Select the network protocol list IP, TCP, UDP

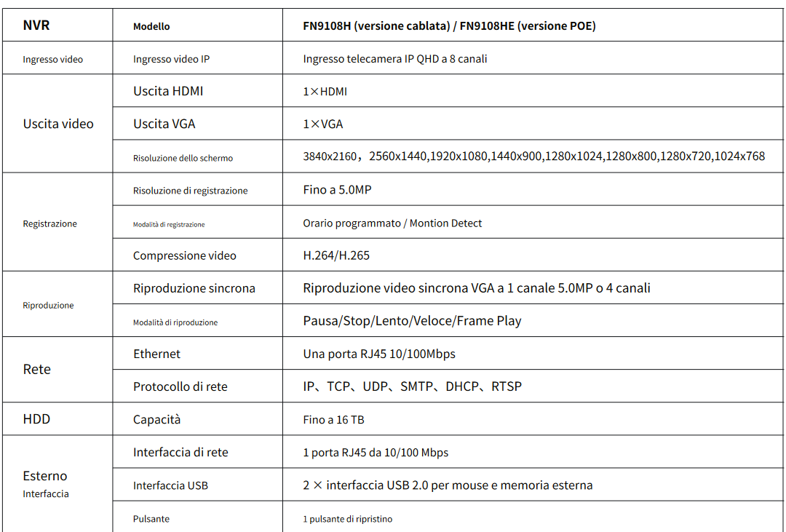pos(412,386)
